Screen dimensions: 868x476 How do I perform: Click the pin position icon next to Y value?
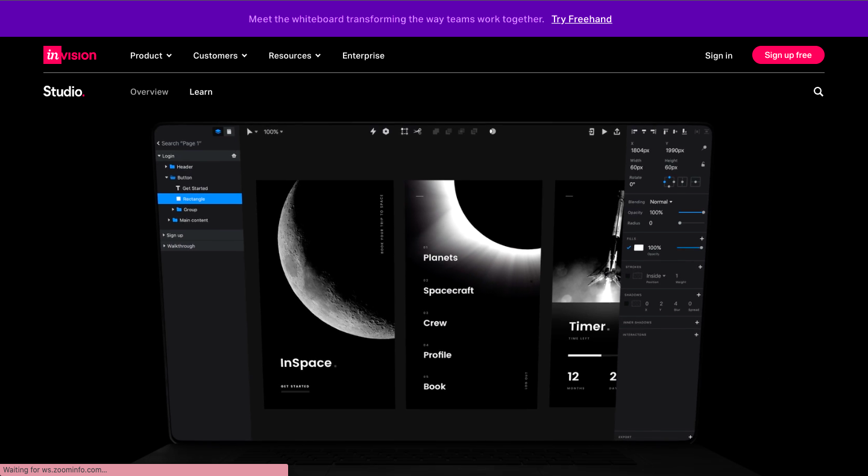point(704,148)
